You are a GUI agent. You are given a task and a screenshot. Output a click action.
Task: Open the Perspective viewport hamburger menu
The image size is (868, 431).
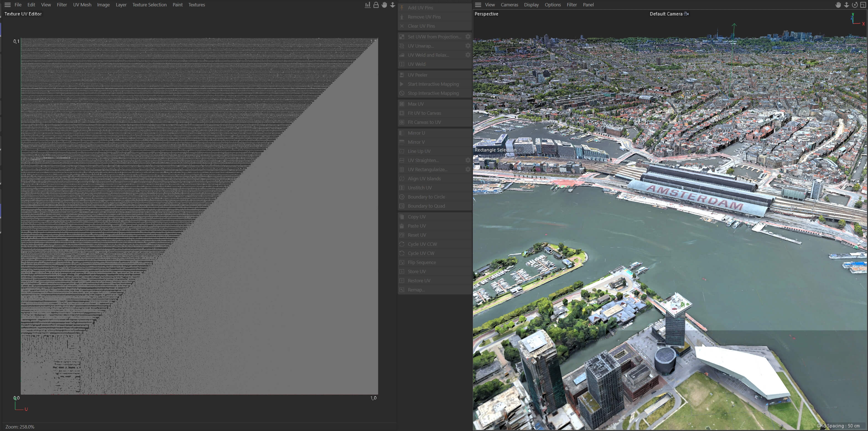478,5
